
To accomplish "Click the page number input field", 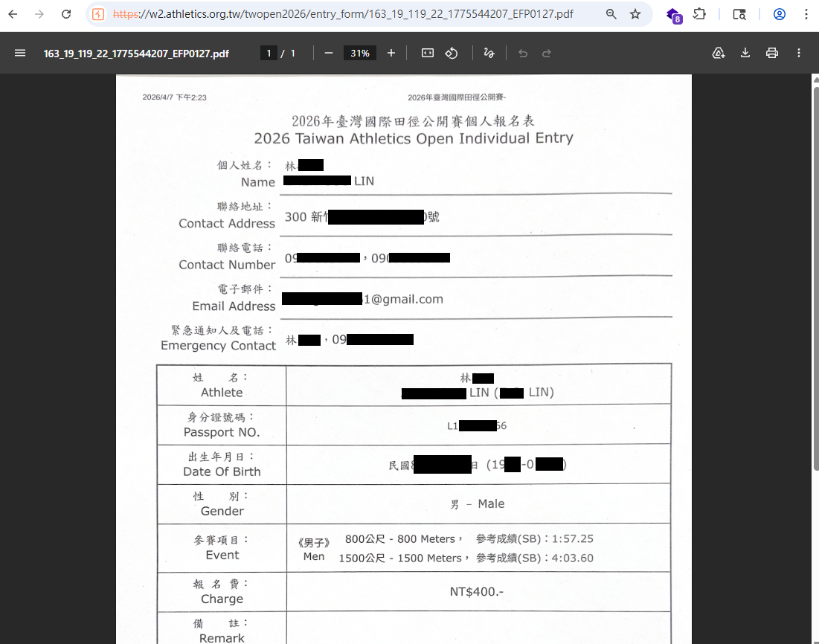I will coord(269,54).
